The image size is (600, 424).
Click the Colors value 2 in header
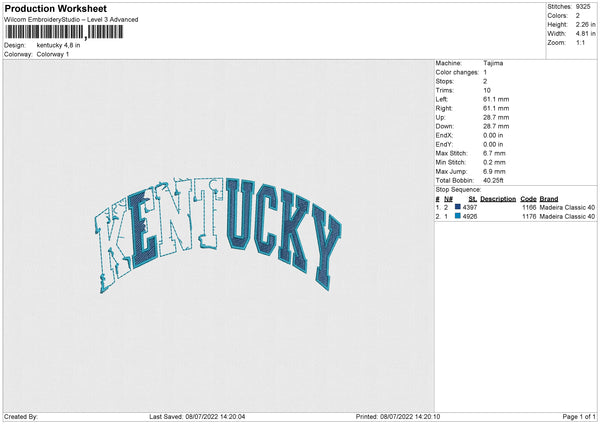[578, 16]
